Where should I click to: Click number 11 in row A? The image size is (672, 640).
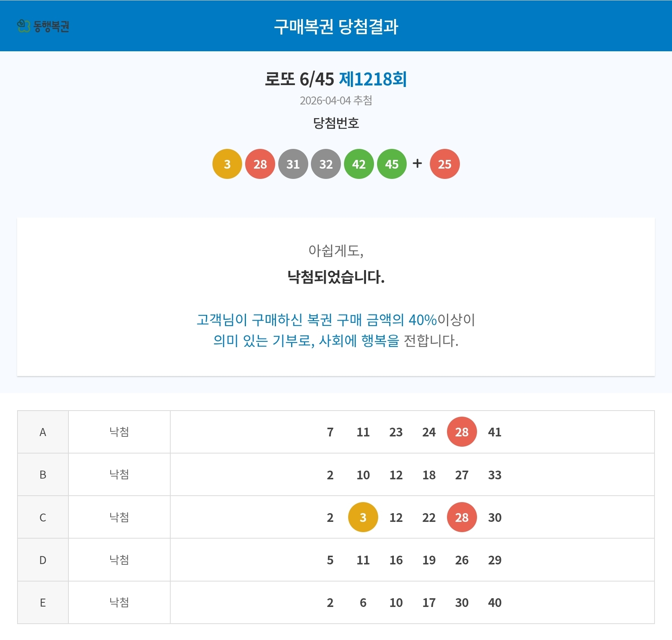tap(363, 432)
